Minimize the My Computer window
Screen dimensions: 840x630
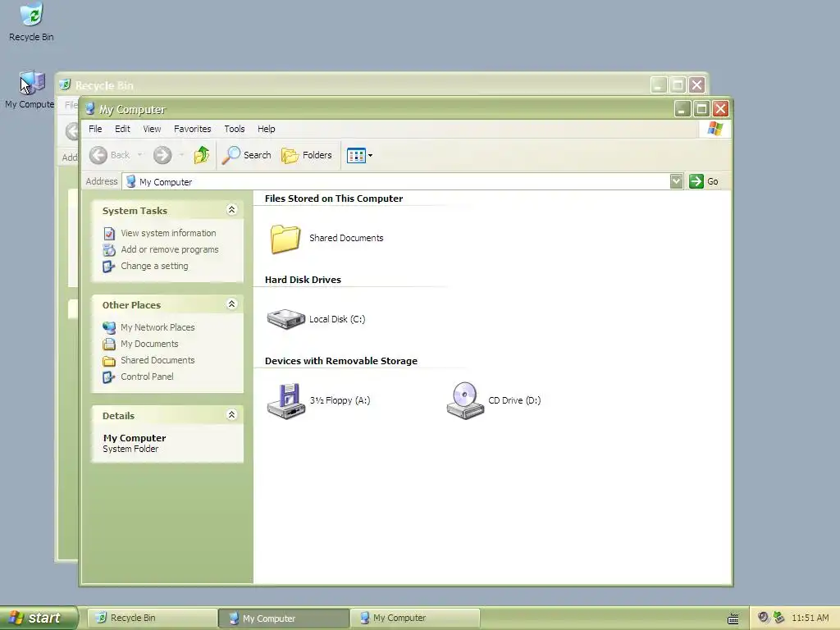[682, 109]
